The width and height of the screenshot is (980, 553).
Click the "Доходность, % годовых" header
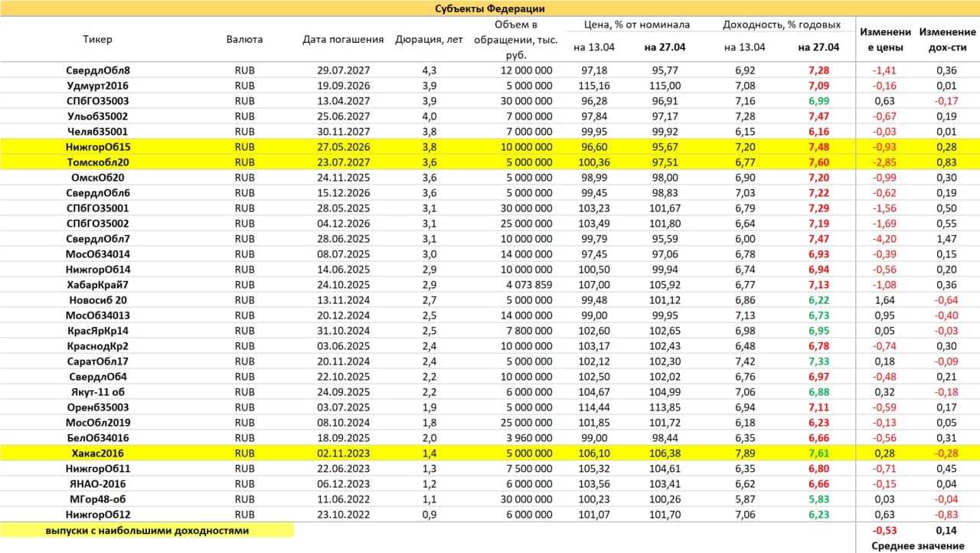coord(782,25)
